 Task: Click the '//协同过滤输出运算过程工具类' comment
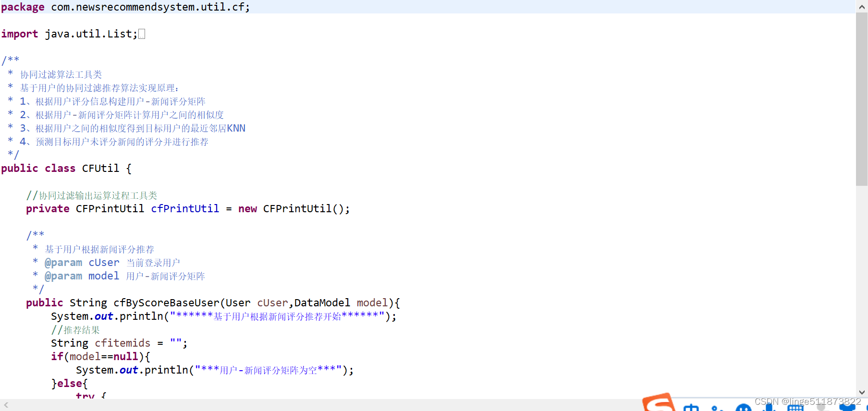(92, 195)
